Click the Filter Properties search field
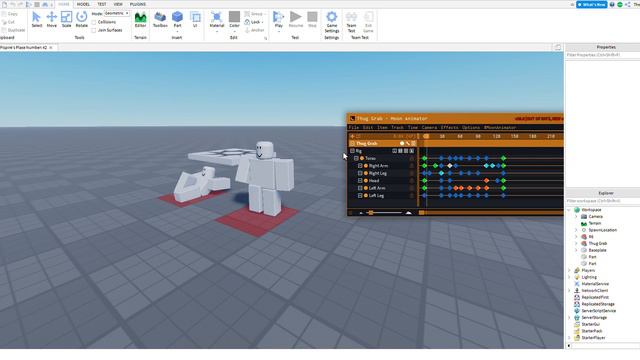Screen dimensions: 640x360 [x=602, y=55]
